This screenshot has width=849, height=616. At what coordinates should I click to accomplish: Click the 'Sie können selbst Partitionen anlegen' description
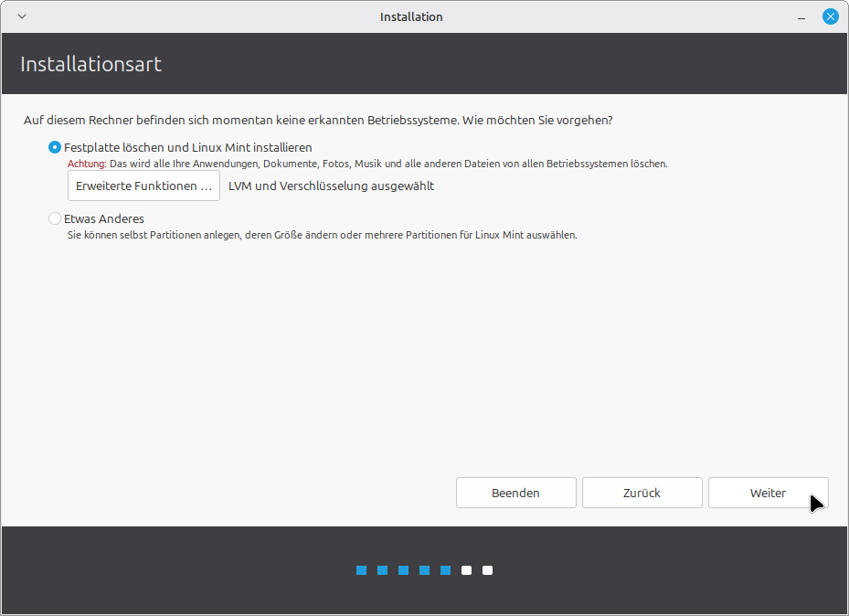coord(322,235)
